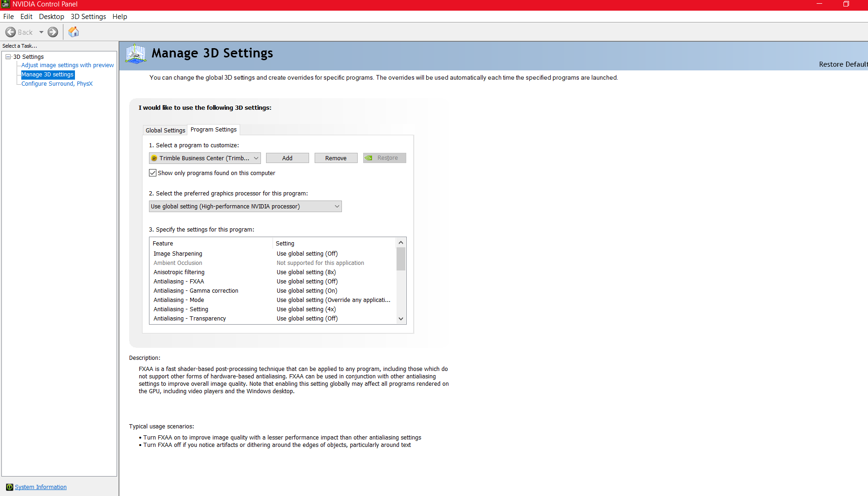Select the Anisotropic filtering feature row

pyautogui.click(x=273, y=272)
